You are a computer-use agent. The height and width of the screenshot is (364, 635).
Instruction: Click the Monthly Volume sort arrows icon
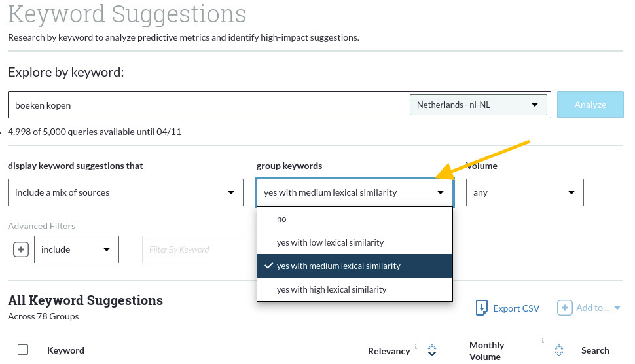(x=559, y=351)
